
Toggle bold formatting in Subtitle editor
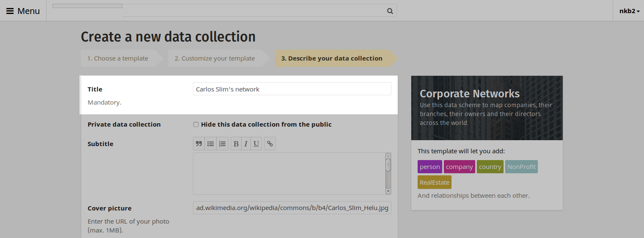pos(236,144)
